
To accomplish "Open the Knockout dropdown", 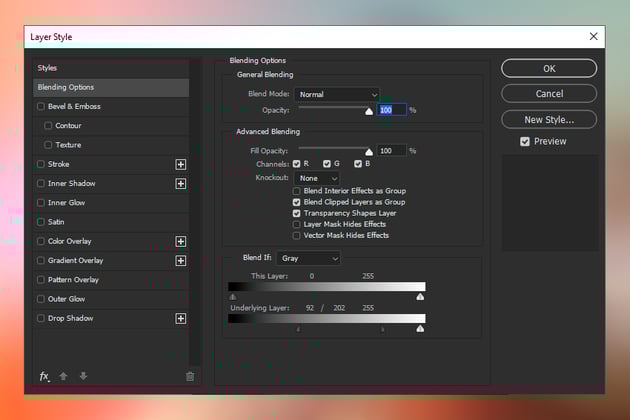I will [317, 178].
